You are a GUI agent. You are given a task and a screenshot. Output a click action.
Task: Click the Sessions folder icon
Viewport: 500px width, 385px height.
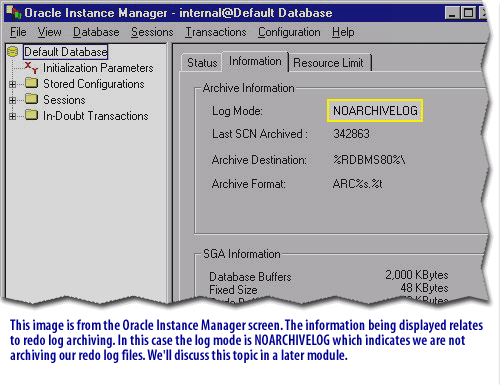pyautogui.click(x=32, y=99)
